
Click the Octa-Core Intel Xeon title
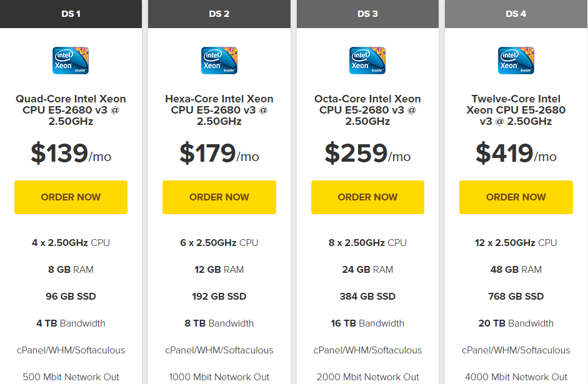coord(367,110)
